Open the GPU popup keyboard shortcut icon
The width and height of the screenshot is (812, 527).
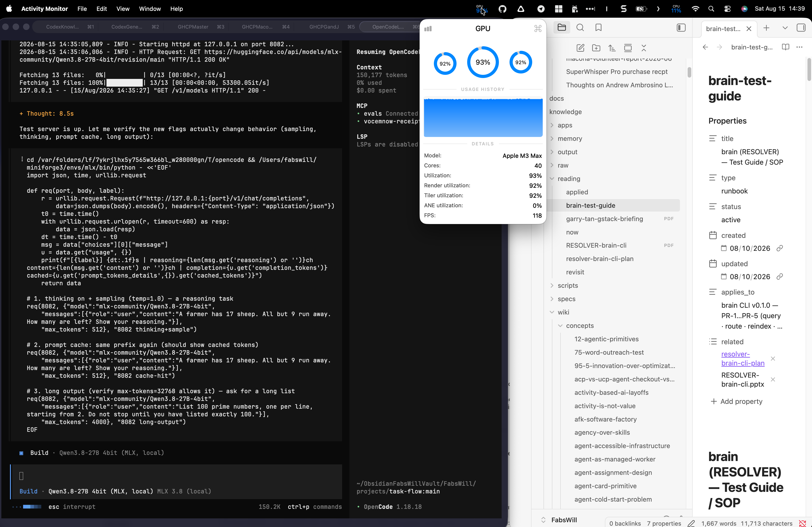(x=538, y=29)
